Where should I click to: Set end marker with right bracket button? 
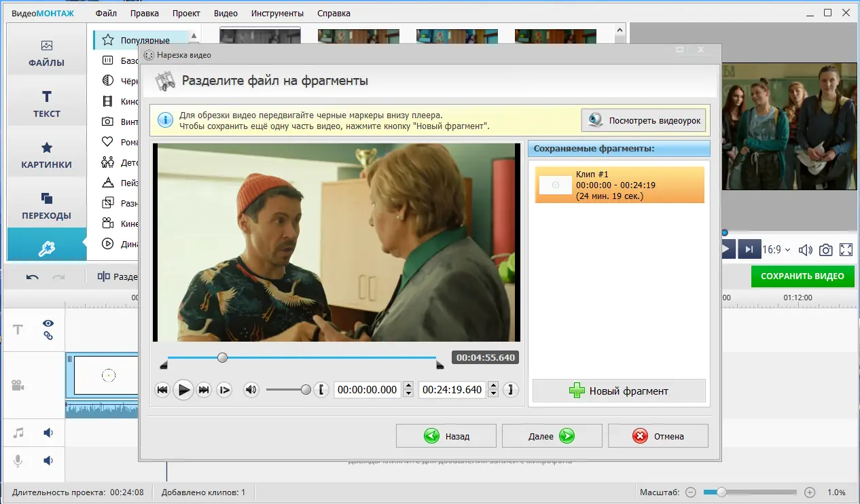pyautogui.click(x=511, y=390)
